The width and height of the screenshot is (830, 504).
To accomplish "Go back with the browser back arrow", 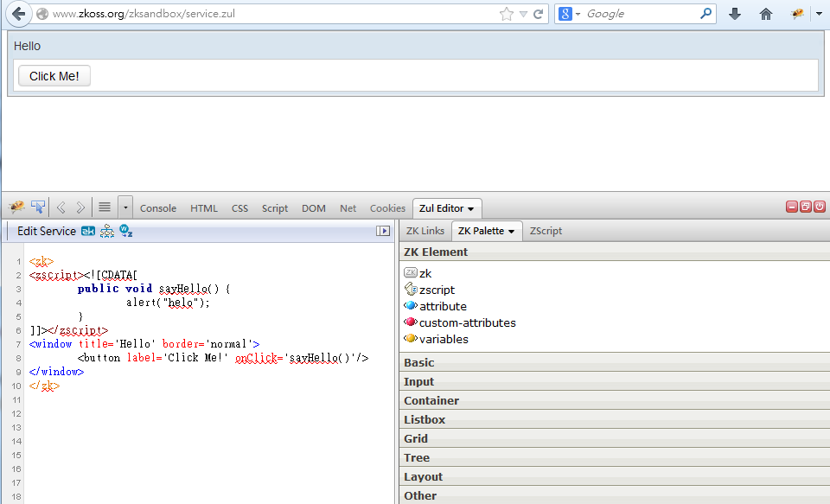I will click(18, 14).
